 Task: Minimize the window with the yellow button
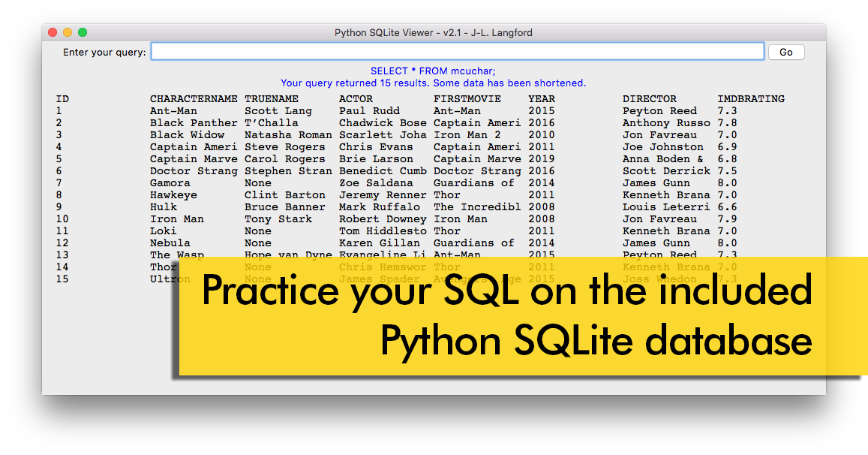[x=68, y=32]
